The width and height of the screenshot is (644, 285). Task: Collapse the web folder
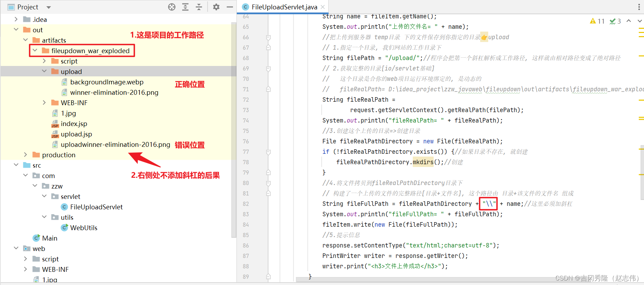click(x=16, y=248)
